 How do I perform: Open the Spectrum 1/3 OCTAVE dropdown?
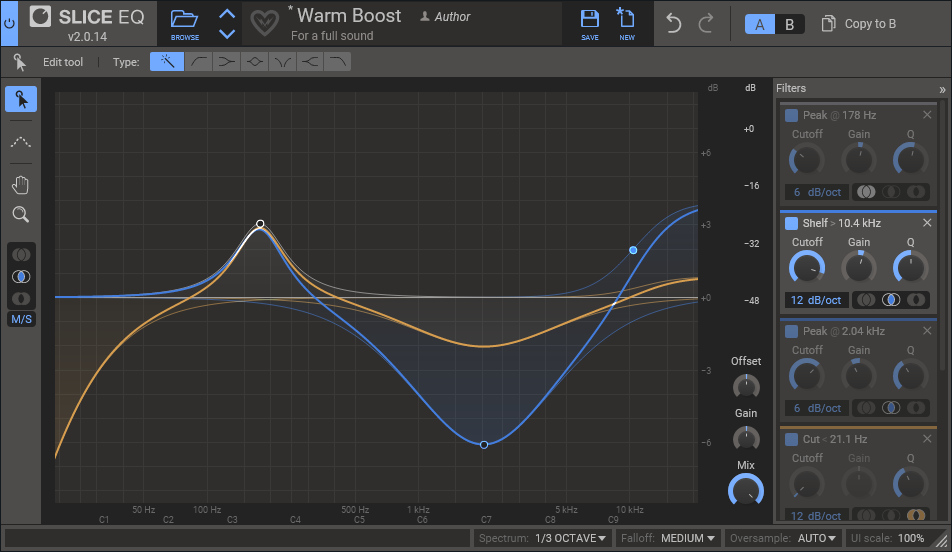pyautogui.click(x=571, y=538)
